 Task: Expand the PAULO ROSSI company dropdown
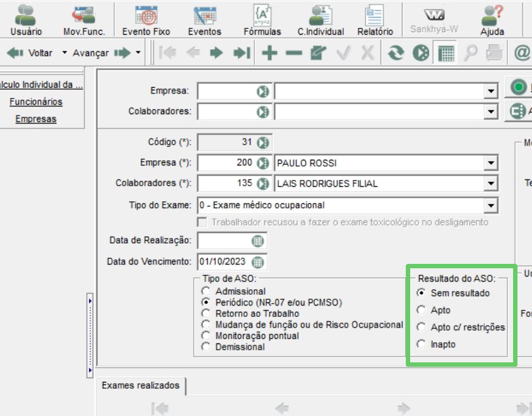pos(490,163)
